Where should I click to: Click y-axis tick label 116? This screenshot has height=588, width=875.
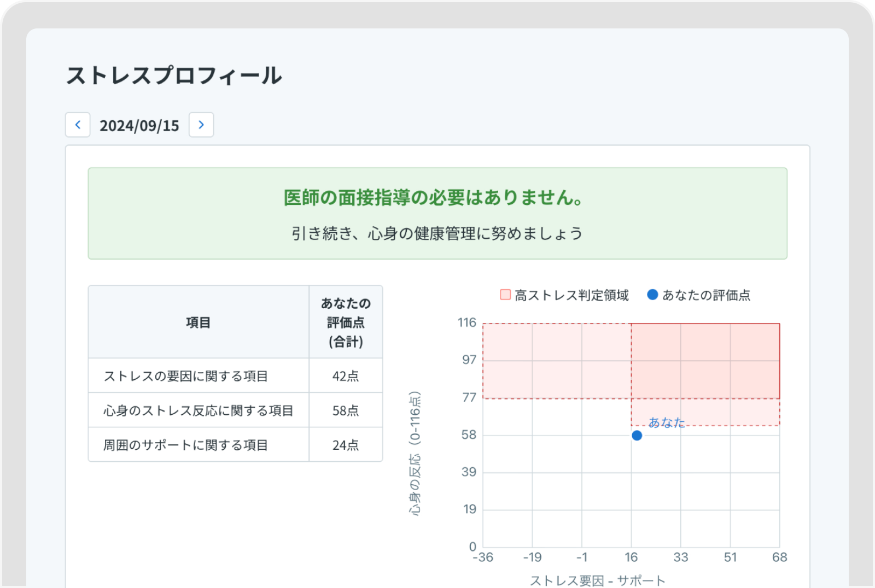(467, 322)
